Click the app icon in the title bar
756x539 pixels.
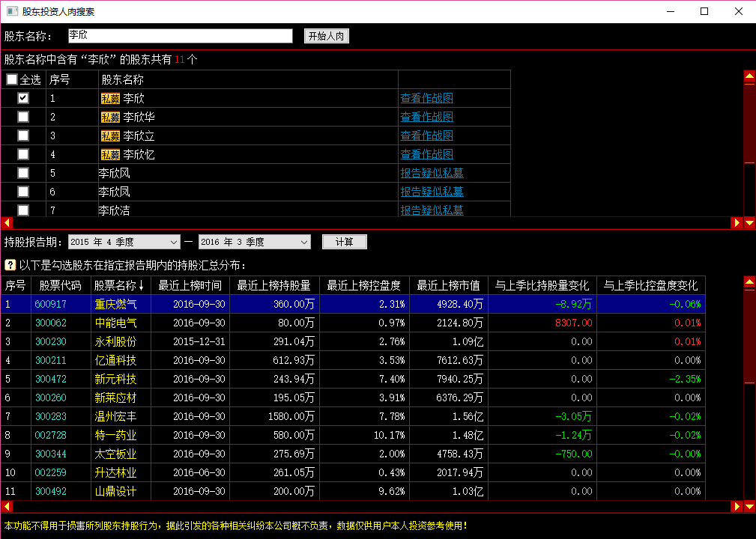click(x=11, y=11)
